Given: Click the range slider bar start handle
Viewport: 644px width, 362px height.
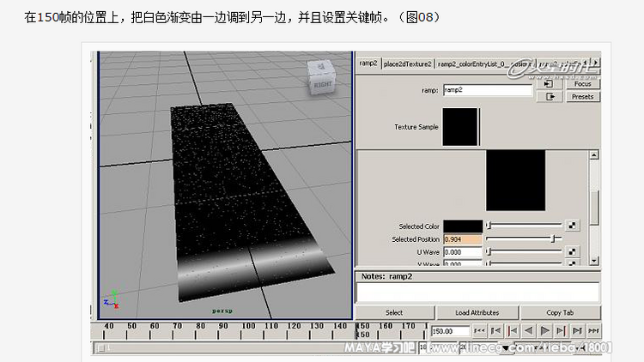Looking at the screenshot, I should [101, 348].
